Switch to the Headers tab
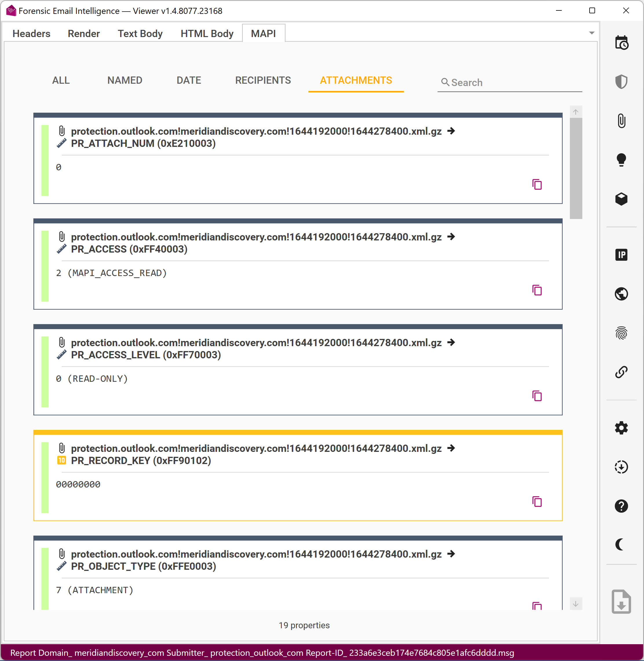 pos(31,34)
